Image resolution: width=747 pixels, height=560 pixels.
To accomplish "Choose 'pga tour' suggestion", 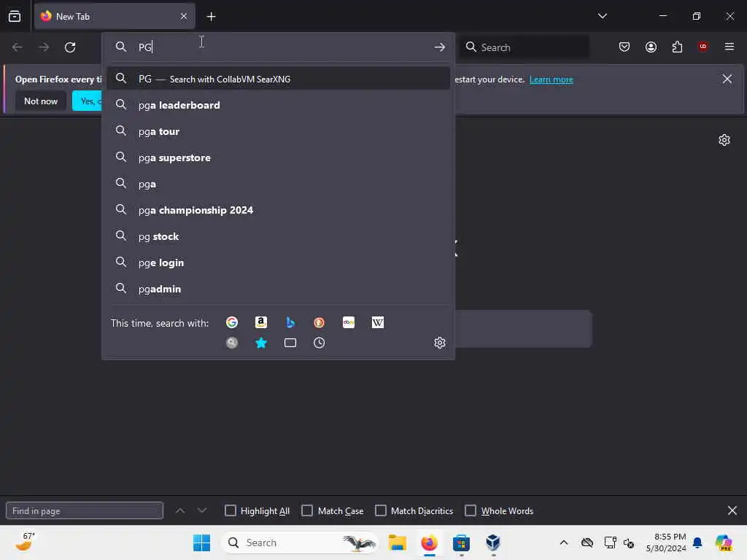I will [278, 131].
